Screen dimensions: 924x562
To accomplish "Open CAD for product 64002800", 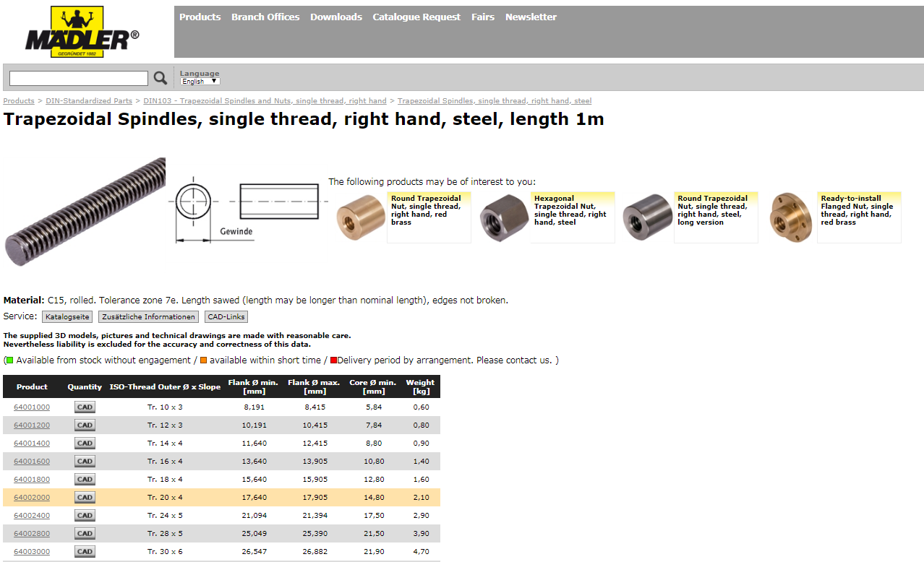I will (85, 534).
